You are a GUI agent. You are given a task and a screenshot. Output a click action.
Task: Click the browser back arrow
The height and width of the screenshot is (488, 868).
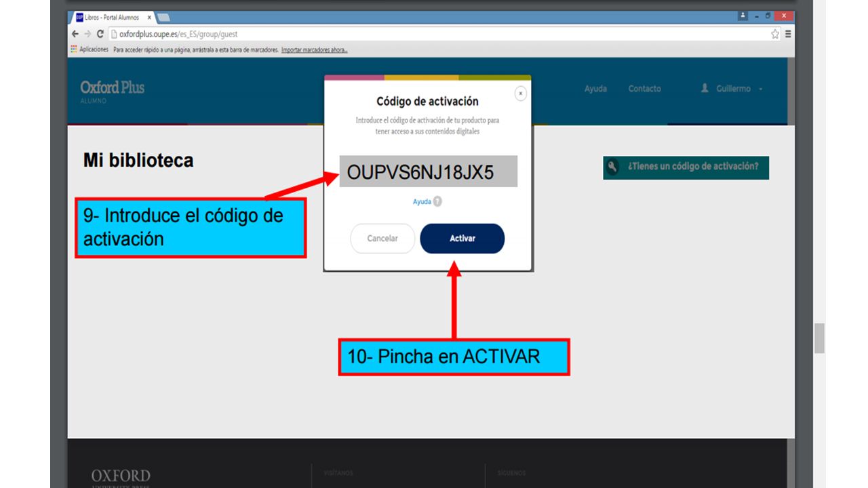click(75, 34)
